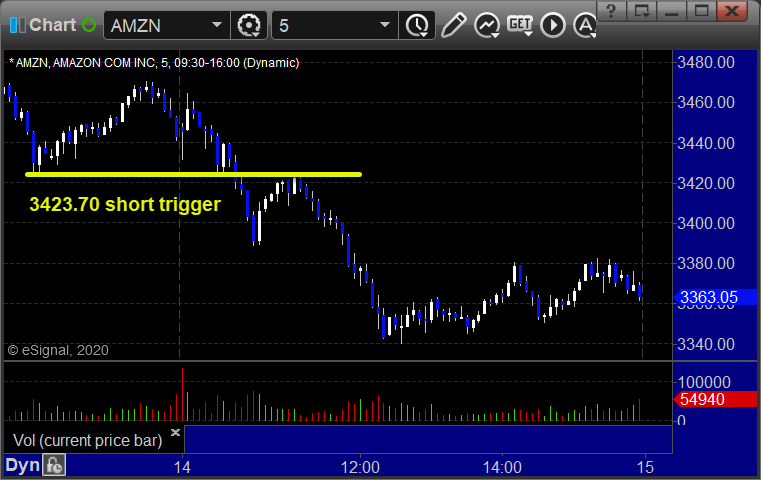Click the date label 14 on time axis
The width and height of the screenshot is (761, 480).
pos(182,467)
